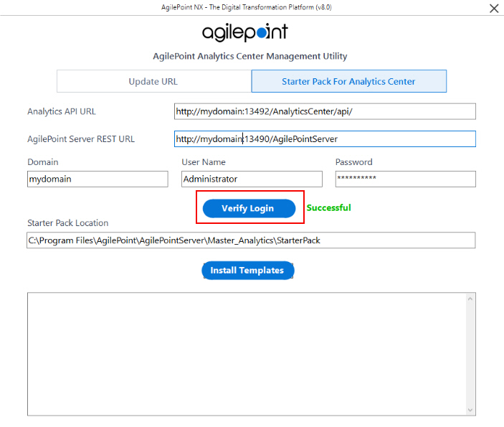This screenshot has width=504, height=427.
Task: Switch to the Update URL tab
Action: 154,81
